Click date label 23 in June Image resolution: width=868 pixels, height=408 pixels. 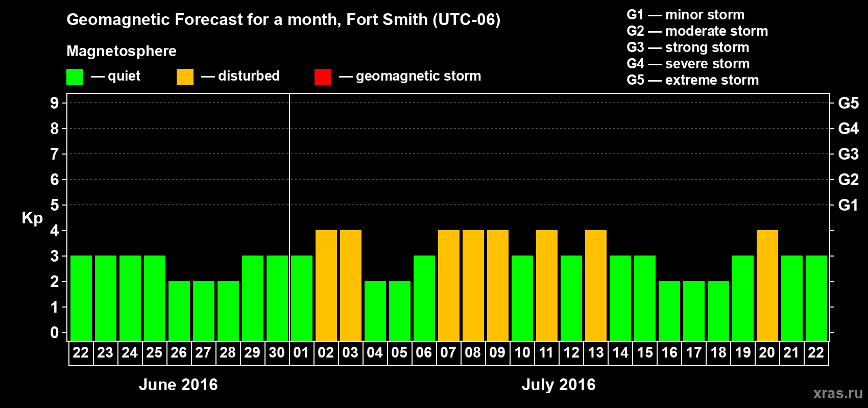[105, 353]
